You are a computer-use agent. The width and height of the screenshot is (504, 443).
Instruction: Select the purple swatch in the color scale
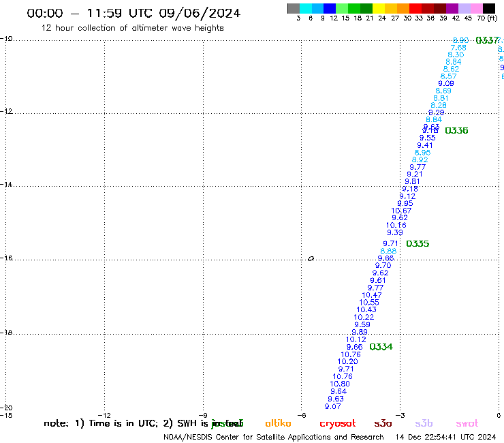(452, 8)
